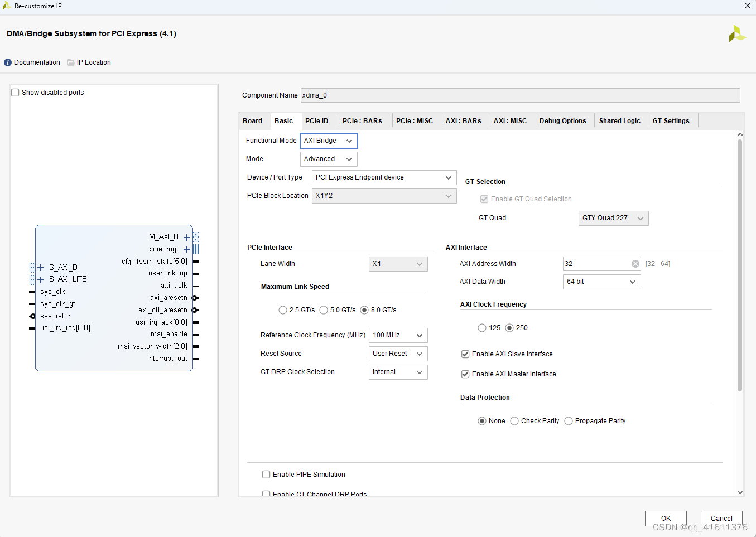Open Device / Port Type dropdown
The image size is (756, 537).
coord(384,177)
